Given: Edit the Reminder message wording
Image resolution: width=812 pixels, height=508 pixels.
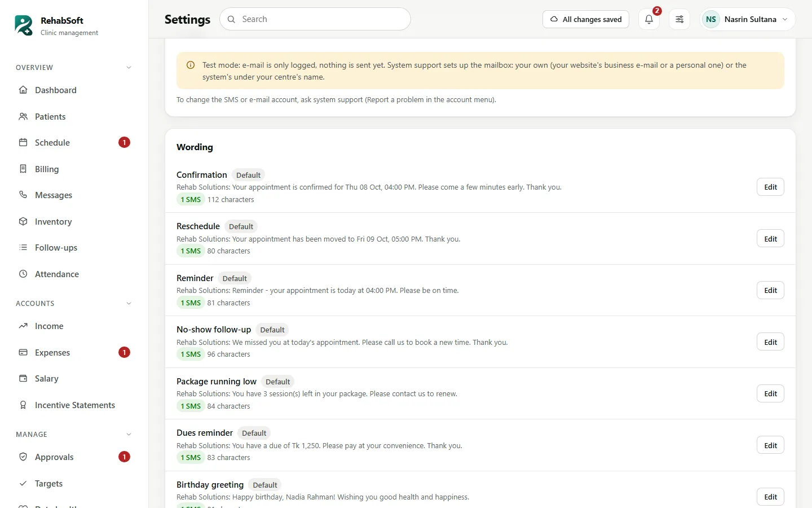Looking at the screenshot, I should (x=770, y=290).
